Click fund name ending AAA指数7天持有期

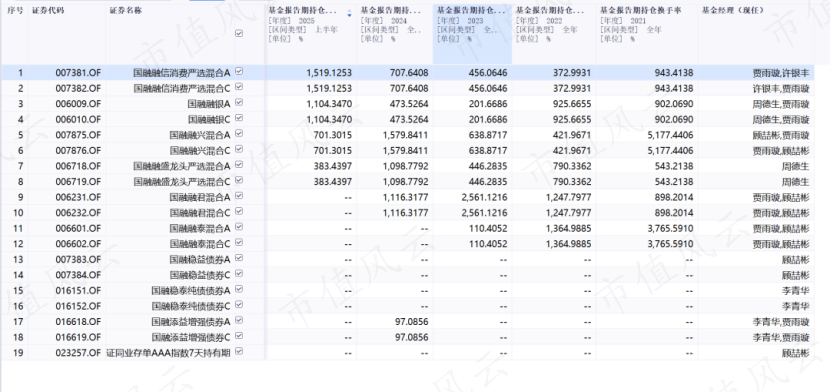[169, 353]
